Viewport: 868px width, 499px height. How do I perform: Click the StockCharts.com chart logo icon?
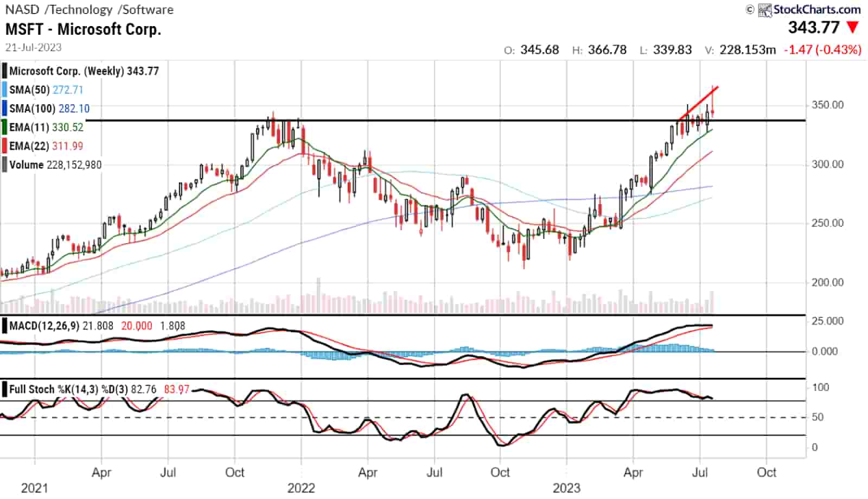[x=765, y=9]
